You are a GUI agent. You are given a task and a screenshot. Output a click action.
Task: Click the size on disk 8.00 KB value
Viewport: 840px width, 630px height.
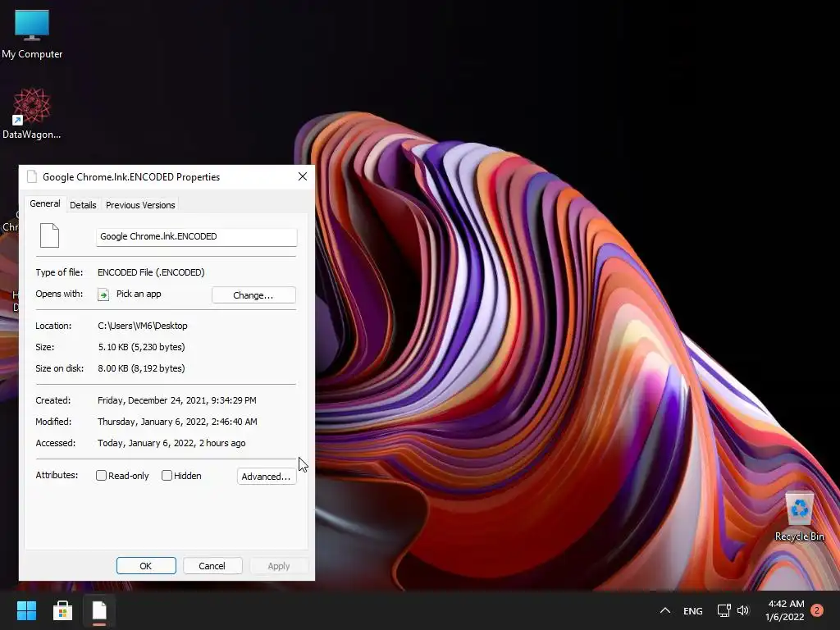coord(141,368)
